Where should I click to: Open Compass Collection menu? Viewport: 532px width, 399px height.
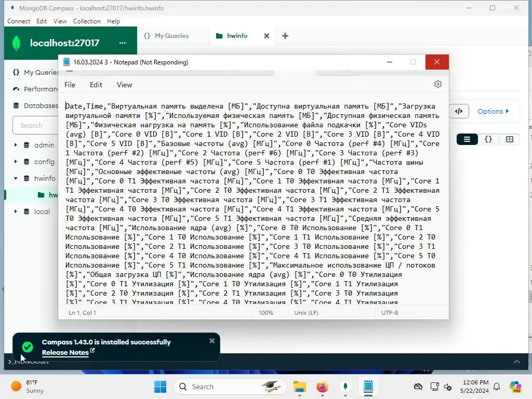pyautogui.click(x=87, y=21)
